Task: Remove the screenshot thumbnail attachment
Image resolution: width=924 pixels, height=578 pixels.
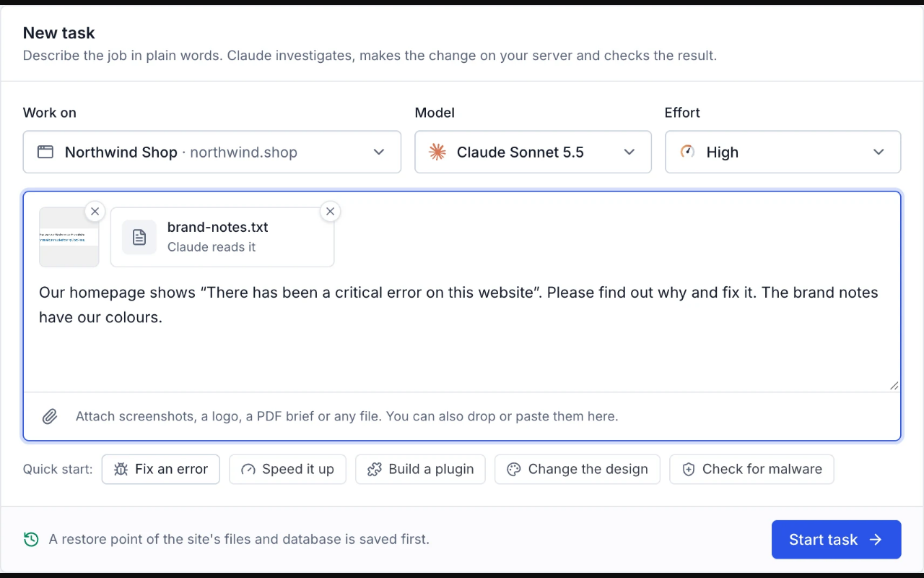Action: pyautogui.click(x=95, y=212)
